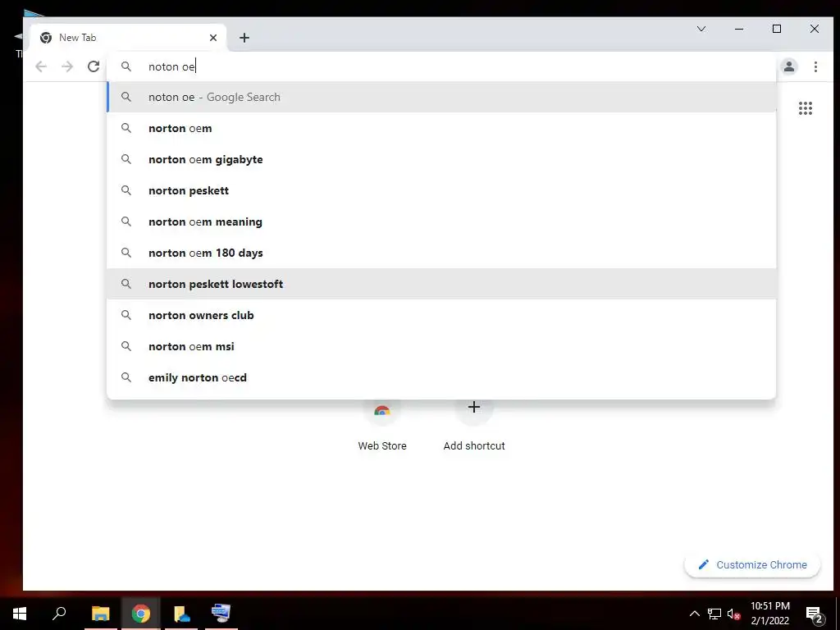Pick 'norton oem meaning' suggestion
This screenshot has width=840, height=630.
[x=441, y=221]
